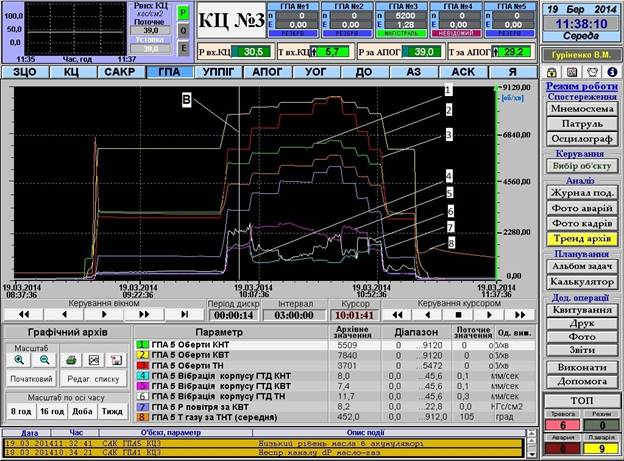The height and width of the screenshot is (461, 624).
Task: Fast forward the window
Action: click(x=144, y=314)
